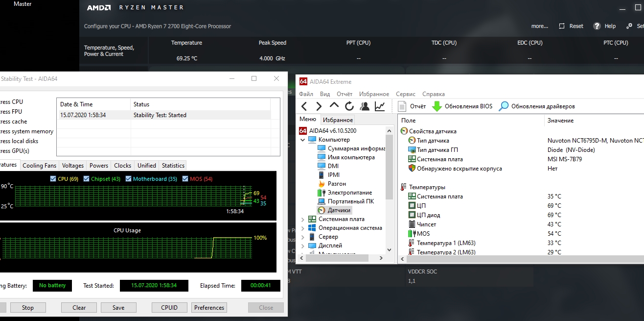Expand the Операционная система tree node

[302, 228]
